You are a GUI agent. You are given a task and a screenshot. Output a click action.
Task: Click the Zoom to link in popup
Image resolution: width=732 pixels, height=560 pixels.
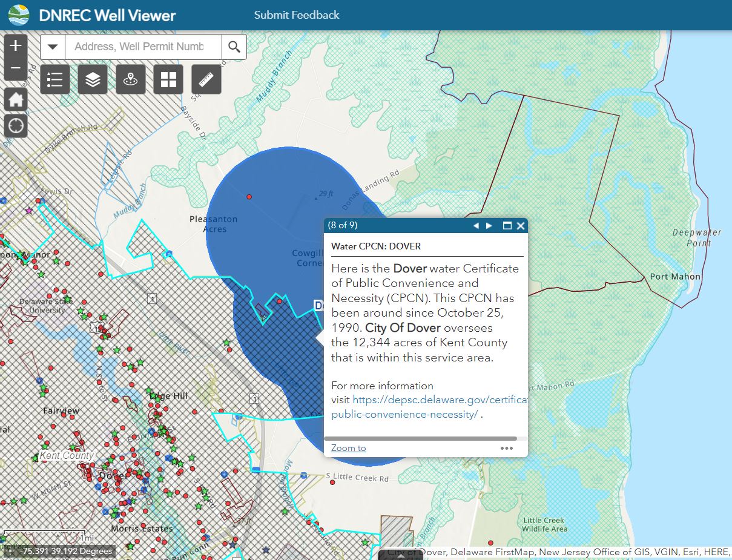[348, 447]
